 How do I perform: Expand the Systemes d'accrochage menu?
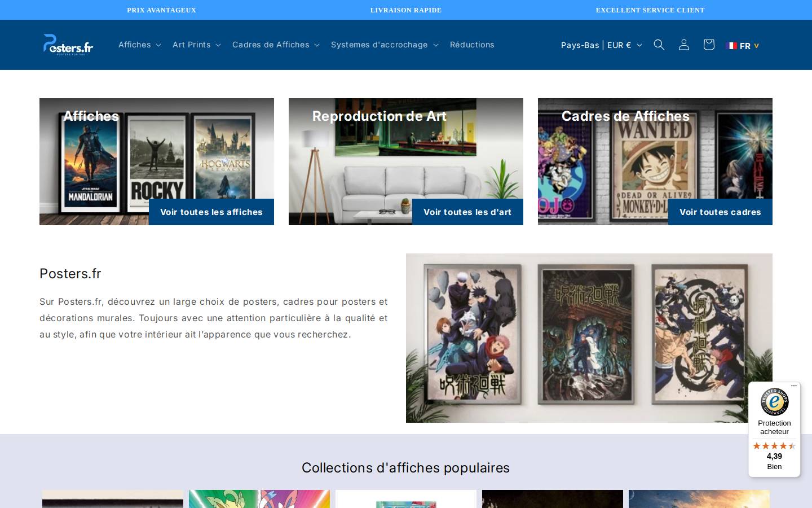385,45
